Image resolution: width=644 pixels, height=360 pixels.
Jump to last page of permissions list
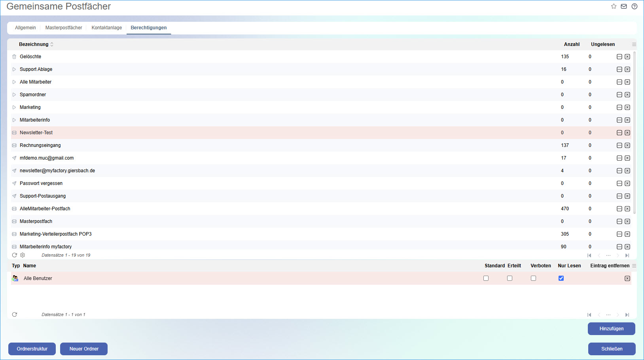(627, 315)
